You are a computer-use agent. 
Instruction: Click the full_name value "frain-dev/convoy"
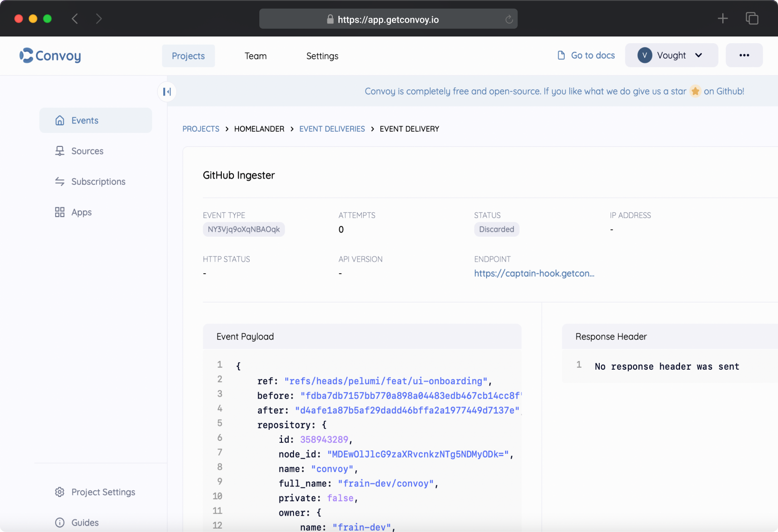point(386,484)
